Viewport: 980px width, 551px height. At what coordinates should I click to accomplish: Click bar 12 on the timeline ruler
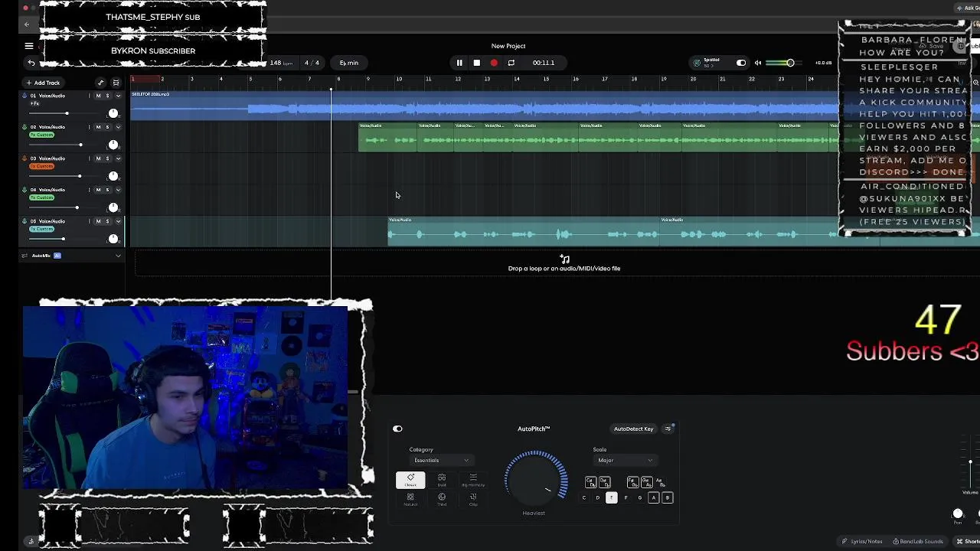tap(458, 79)
